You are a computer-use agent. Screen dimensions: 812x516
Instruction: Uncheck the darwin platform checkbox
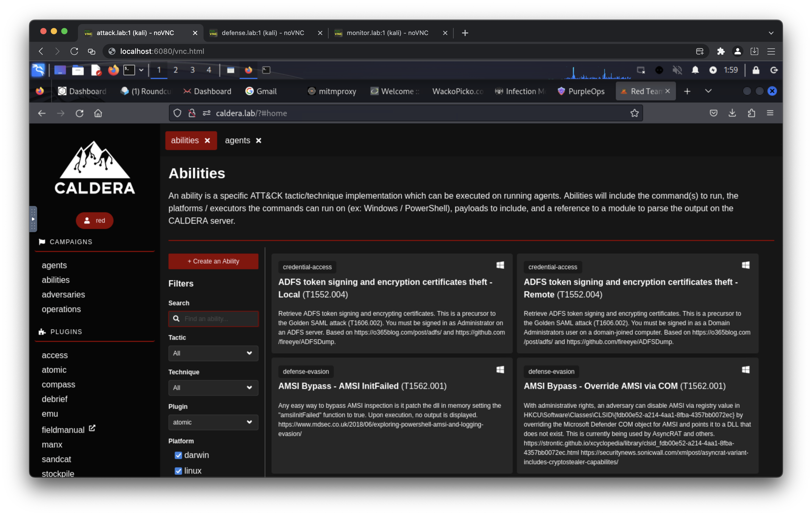[x=178, y=455]
